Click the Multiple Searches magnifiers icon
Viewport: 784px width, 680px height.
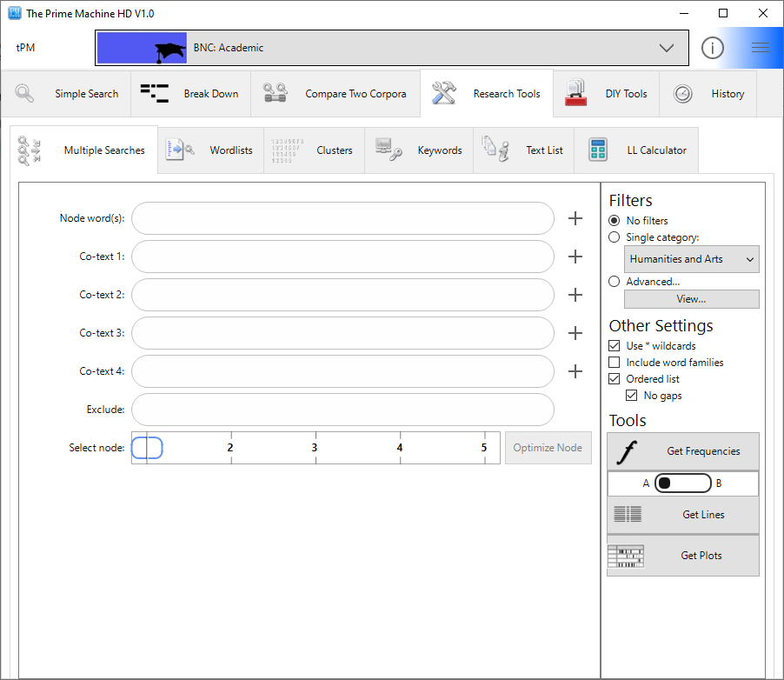[29, 150]
